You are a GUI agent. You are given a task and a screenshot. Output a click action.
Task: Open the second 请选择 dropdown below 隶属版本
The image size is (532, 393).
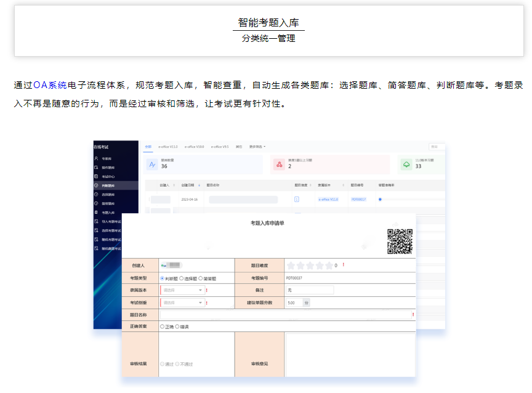[182, 302]
